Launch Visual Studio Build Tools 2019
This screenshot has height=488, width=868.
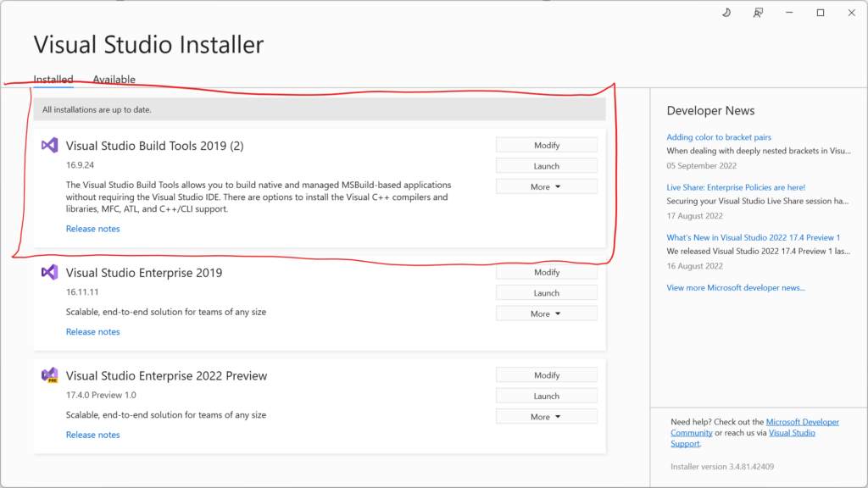click(x=547, y=166)
